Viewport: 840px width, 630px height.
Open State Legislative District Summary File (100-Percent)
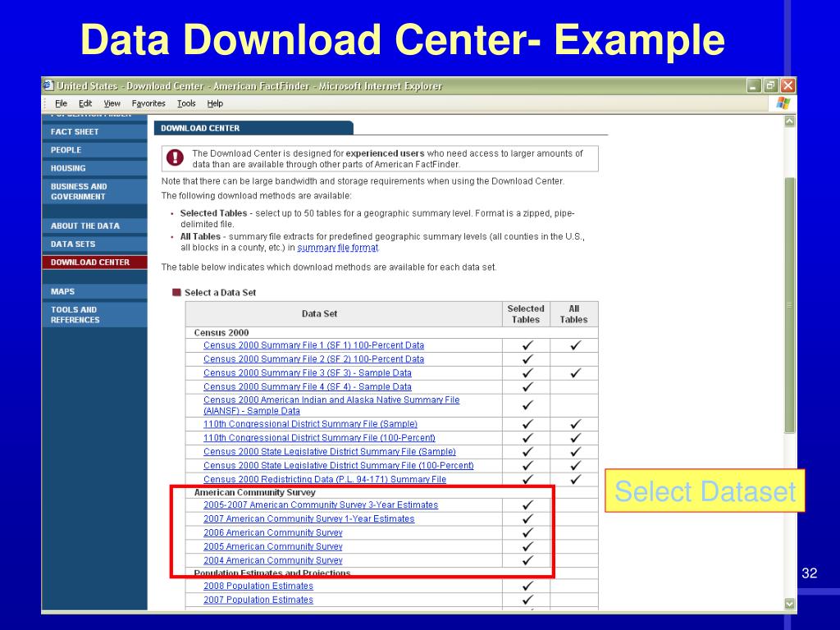[x=339, y=466]
